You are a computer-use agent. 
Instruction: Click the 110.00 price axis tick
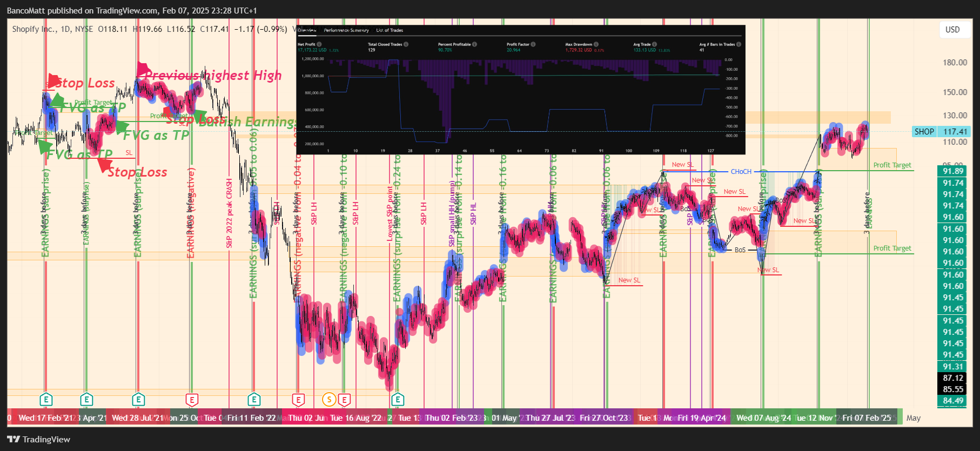click(955, 142)
